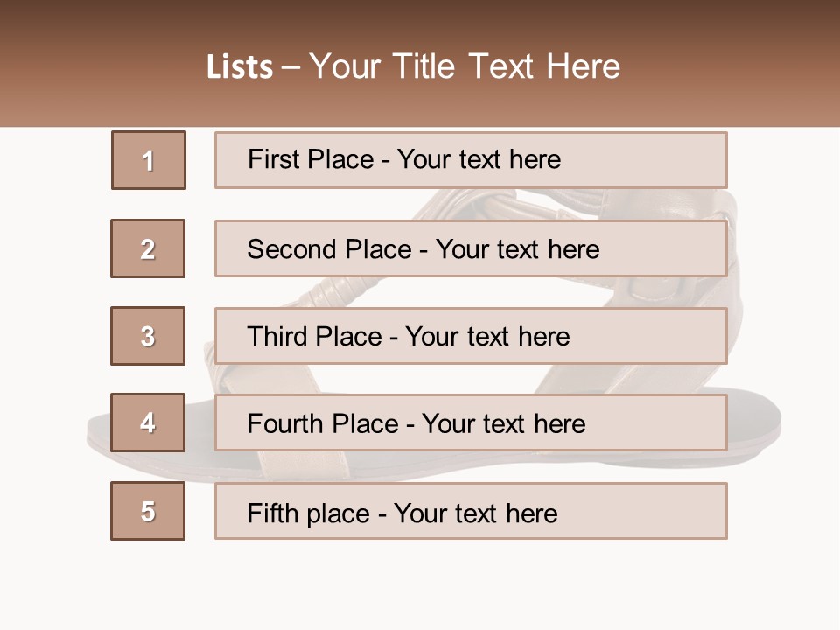Click the empty brown header area left of the title
Viewport: 840px width, 630px height.
[96, 66]
